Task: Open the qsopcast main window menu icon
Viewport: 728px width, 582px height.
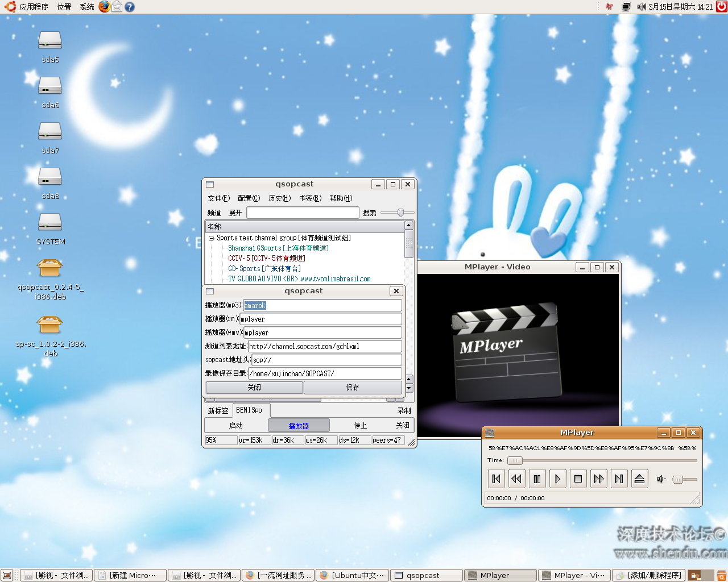Action: coord(210,184)
